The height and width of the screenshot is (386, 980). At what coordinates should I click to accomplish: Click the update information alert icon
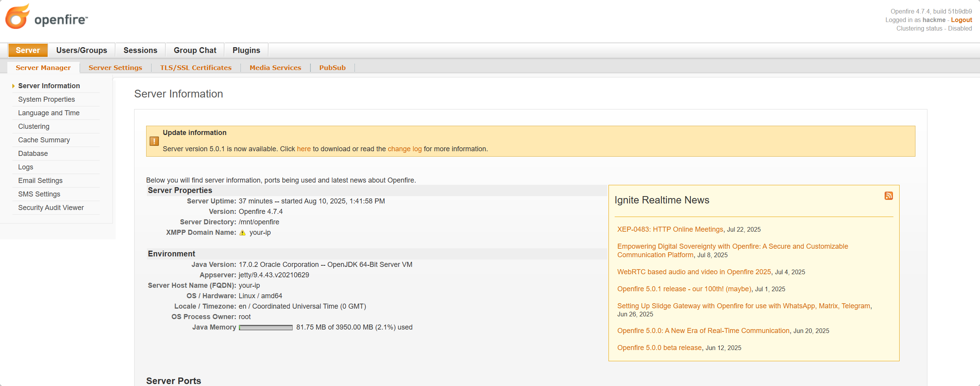[x=154, y=141]
